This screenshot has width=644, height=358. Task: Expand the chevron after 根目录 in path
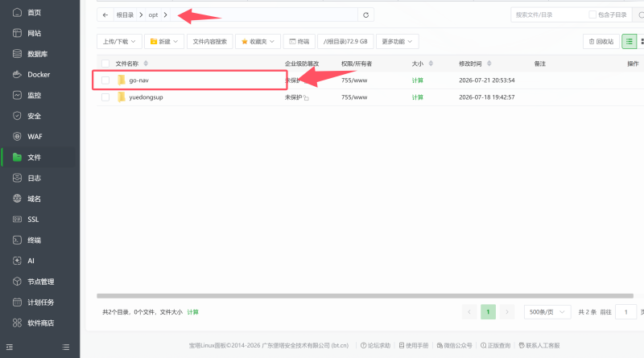141,14
